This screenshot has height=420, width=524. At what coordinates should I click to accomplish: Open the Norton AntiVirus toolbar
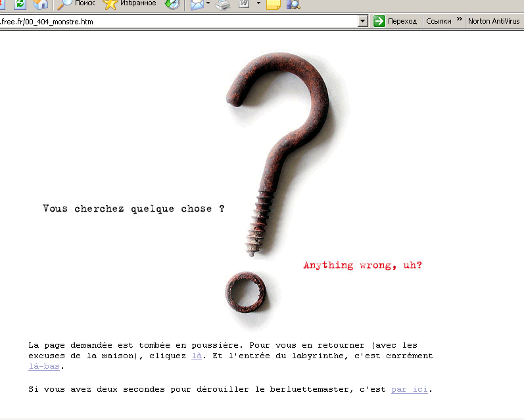(494, 22)
